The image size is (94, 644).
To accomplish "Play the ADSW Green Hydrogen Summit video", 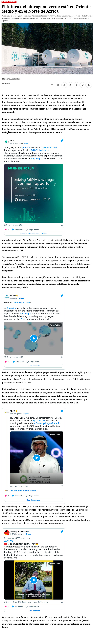I will tap(37, 458).
